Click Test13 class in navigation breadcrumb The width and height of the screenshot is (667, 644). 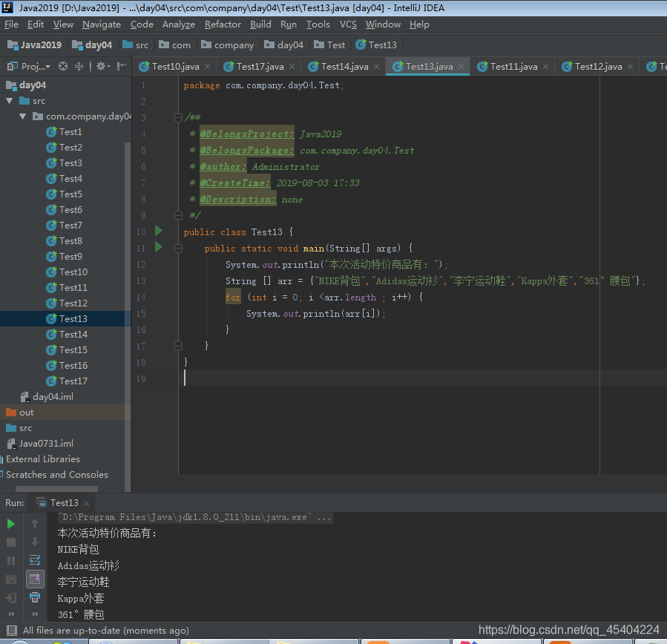[x=376, y=45]
